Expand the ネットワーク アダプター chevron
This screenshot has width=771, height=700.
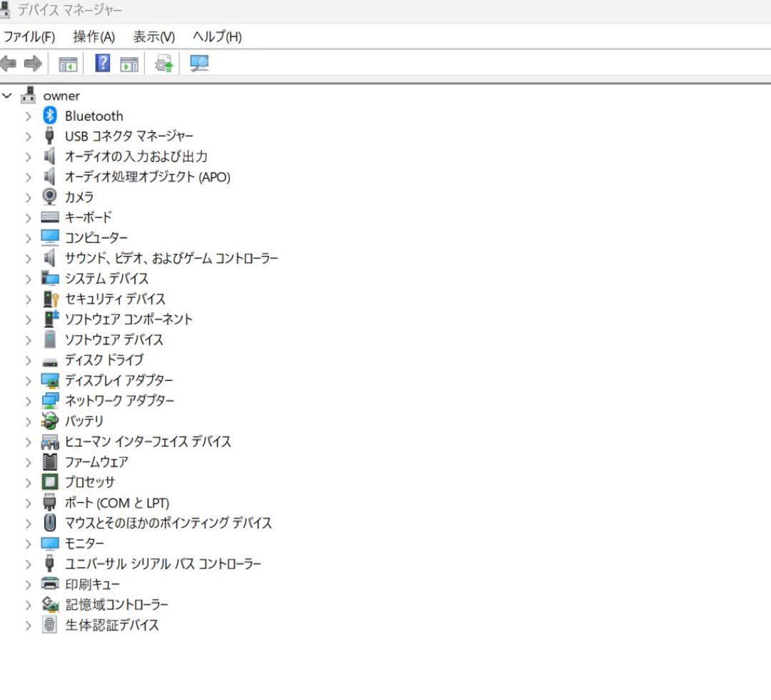(x=28, y=401)
